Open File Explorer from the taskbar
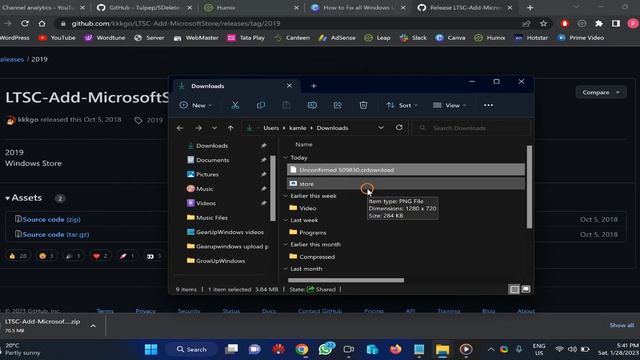This screenshot has height=360, width=640. click(x=442, y=349)
